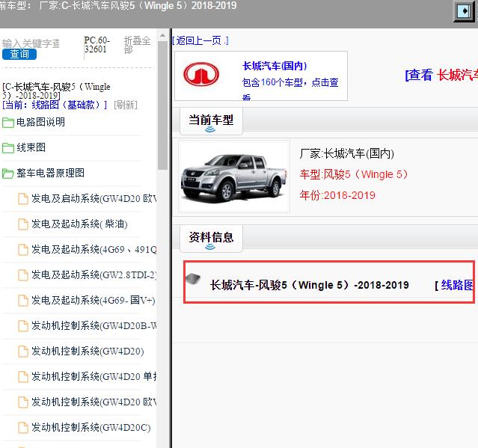The image size is (478, 448).
Task: Select the 资料信息 tab
Action: tap(211, 238)
